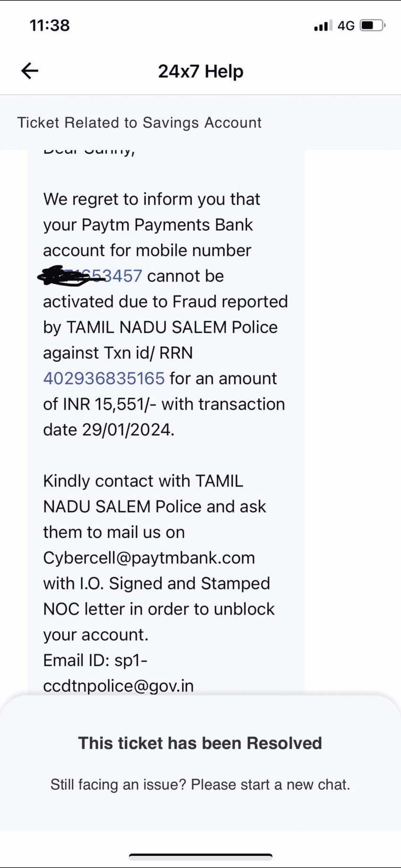Tap the 4G network indicator
This screenshot has height=868, width=401.
click(346, 25)
